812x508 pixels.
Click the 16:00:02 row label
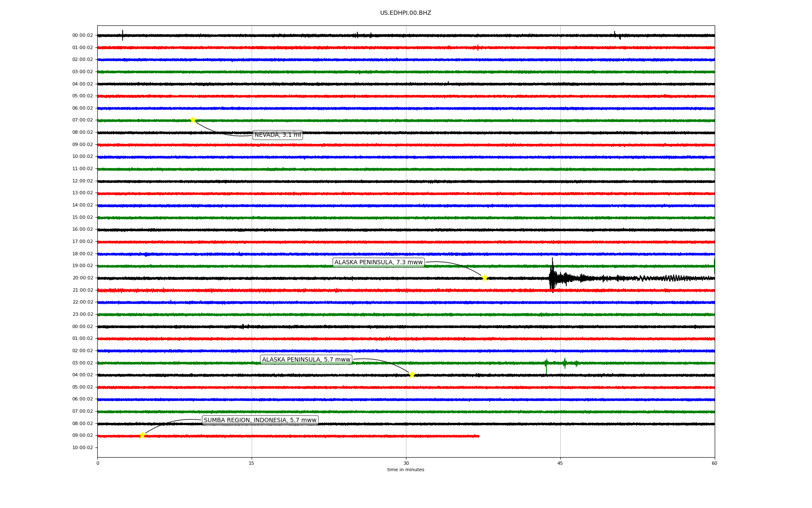point(82,229)
